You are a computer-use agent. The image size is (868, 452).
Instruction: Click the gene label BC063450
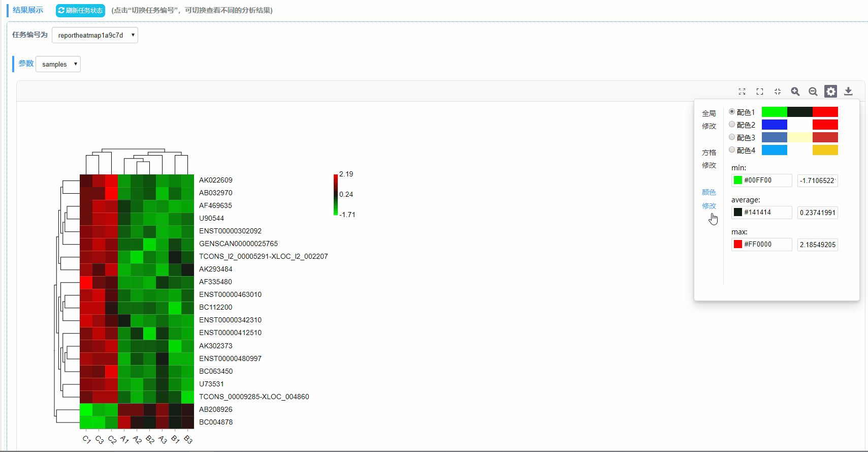pyautogui.click(x=216, y=371)
